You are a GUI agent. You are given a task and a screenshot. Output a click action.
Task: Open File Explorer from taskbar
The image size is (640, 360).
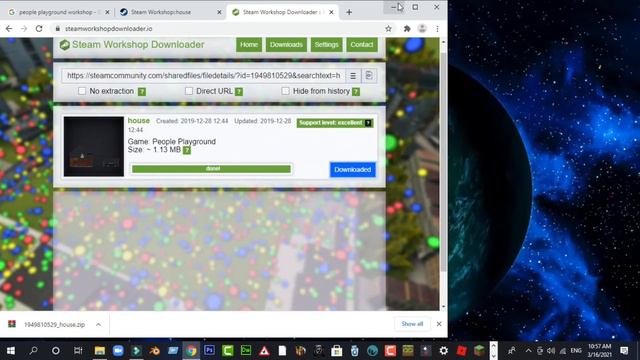click(x=100, y=351)
